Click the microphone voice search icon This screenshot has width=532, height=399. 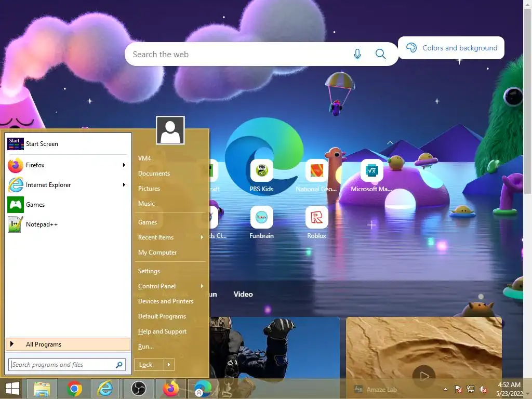[357, 54]
